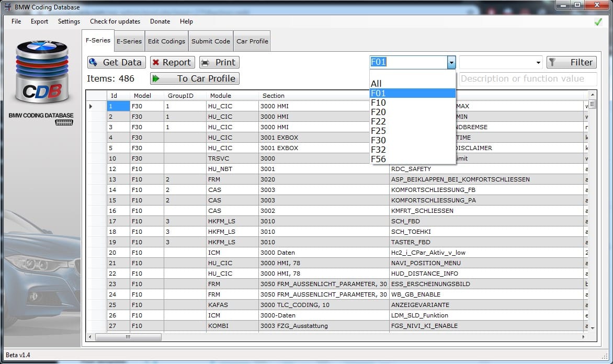Click the green checkmark status icon
The height and width of the screenshot is (364, 613).
click(598, 22)
